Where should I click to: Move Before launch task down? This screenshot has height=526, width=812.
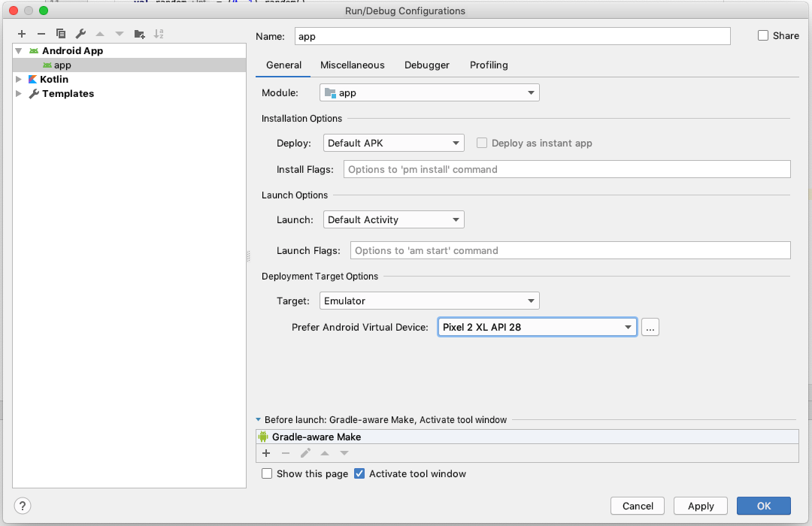(x=344, y=453)
